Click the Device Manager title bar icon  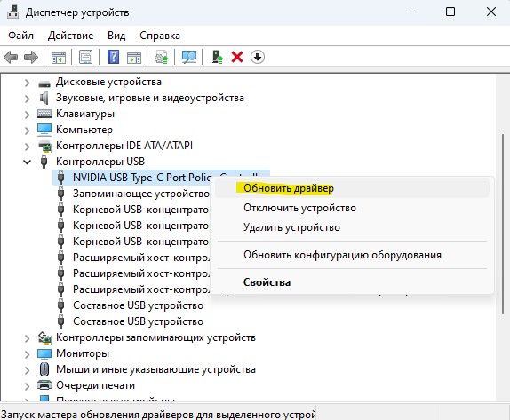13,12
